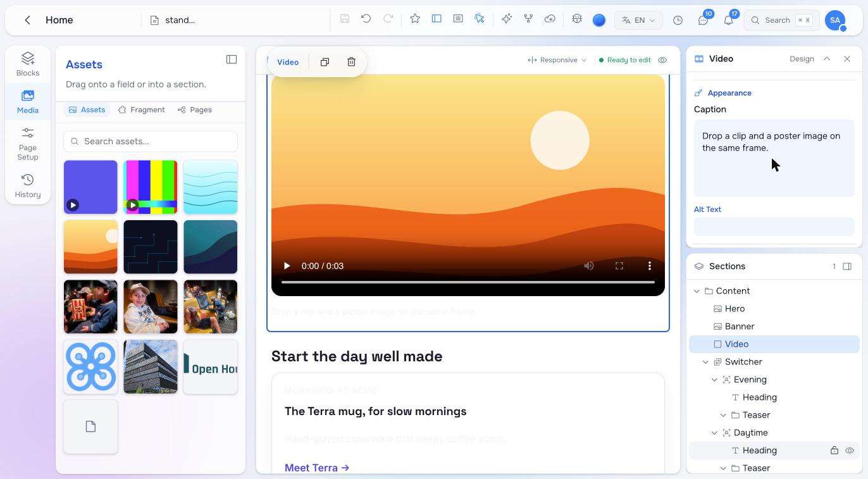Collapse the Assets panel toggle icon

(x=232, y=59)
